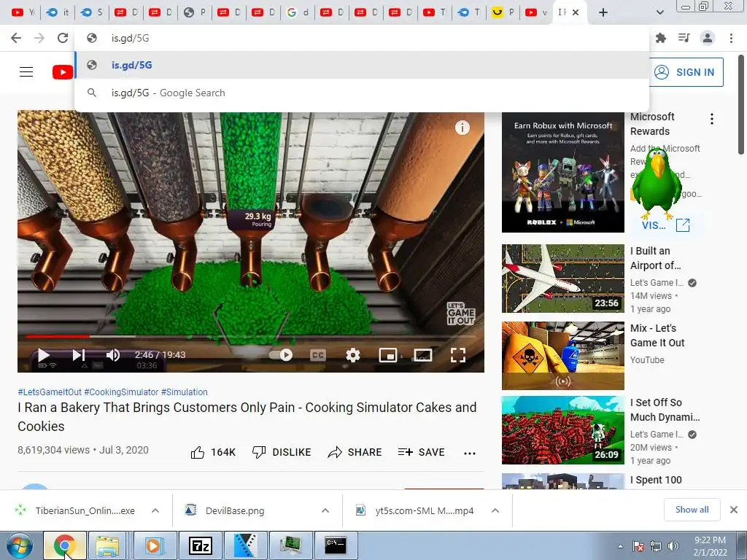Open the media control icon in toolbar
Viewport: 747px width, 560px height.
pos(684,38)
